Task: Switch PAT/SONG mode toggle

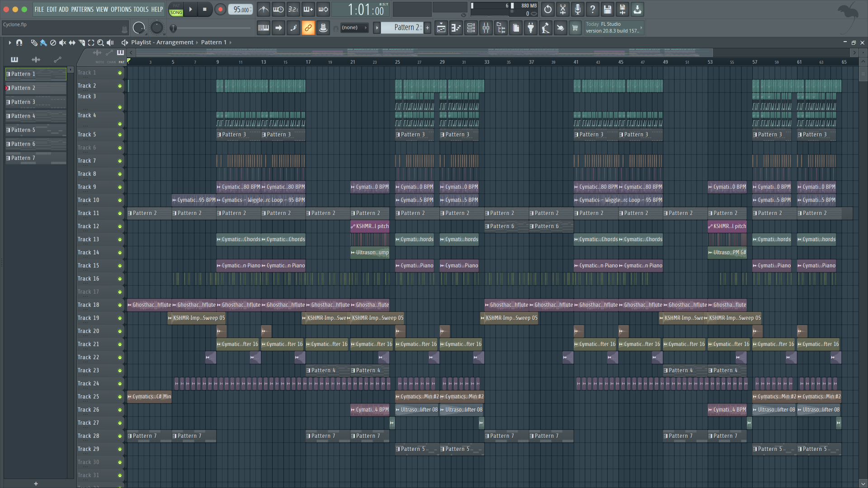Action: coord(176,9)
